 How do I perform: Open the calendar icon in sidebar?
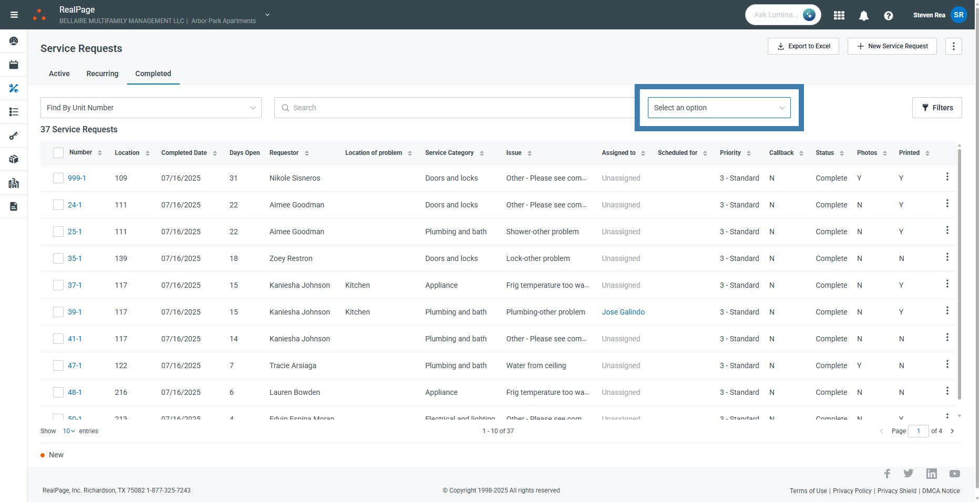[14, 65]
